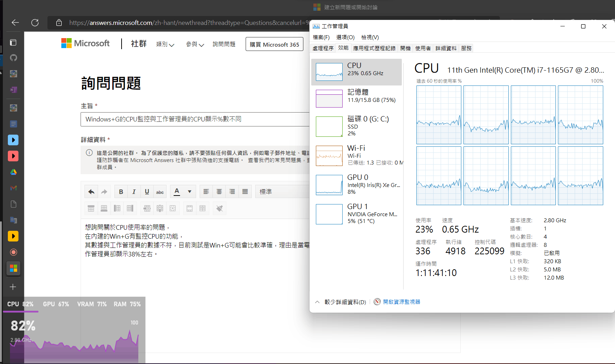Select the CPU performance item
This screenshot has height=364, width=615.
pos(357,72)
